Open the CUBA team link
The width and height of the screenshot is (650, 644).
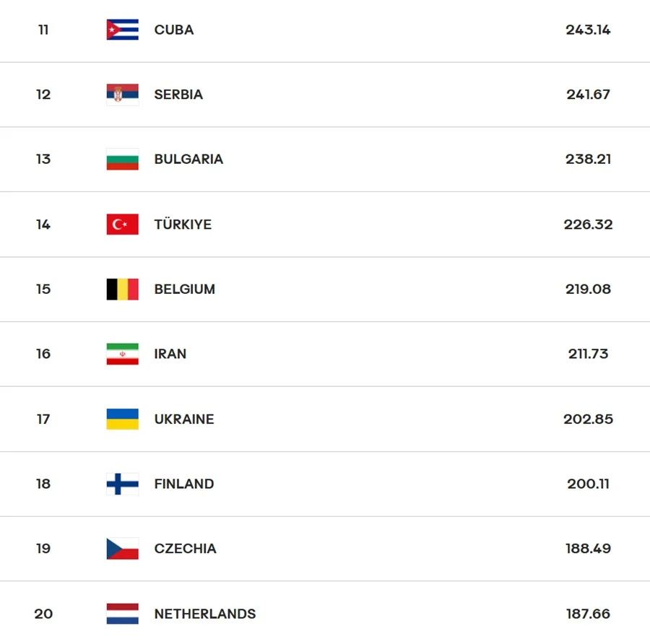tap(174, 30)
